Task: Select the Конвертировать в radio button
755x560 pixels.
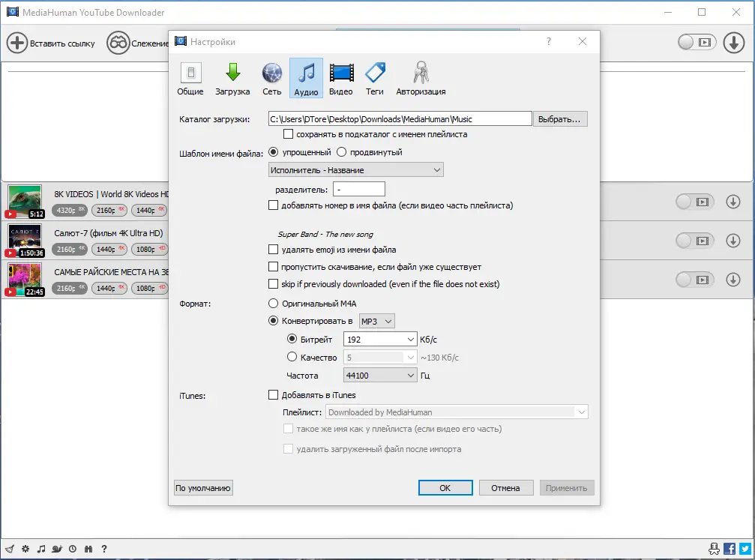Action: coord(273,321)
